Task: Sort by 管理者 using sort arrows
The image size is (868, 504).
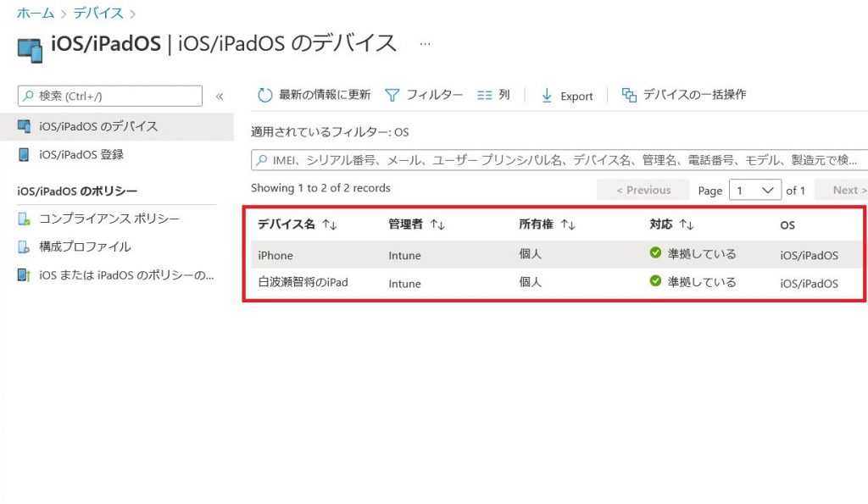Action: coord(437,224)
